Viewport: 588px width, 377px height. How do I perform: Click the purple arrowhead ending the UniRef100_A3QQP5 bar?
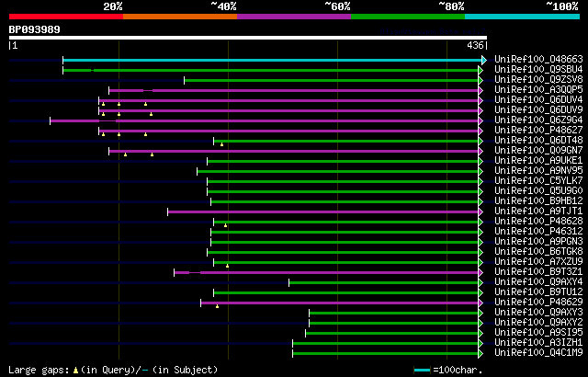(x=481, y=90)
